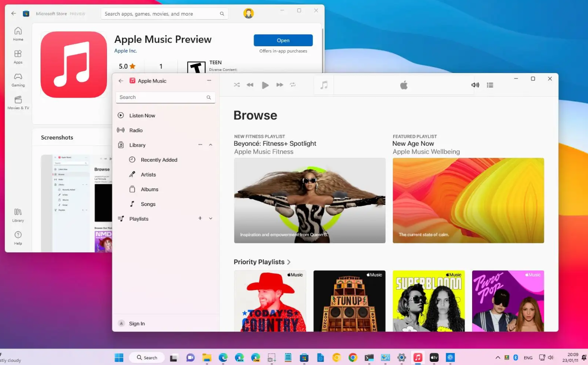Open Today's Country playlist cover
Image resolution: width=588 pixels, height=365 pixels.
point(270,301)
